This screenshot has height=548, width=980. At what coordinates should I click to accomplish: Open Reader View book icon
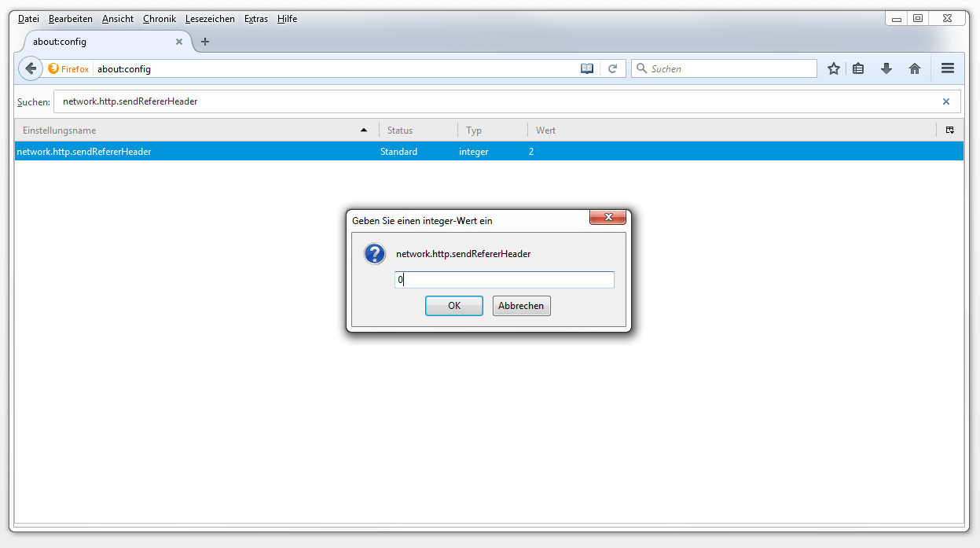click(587, 68)
